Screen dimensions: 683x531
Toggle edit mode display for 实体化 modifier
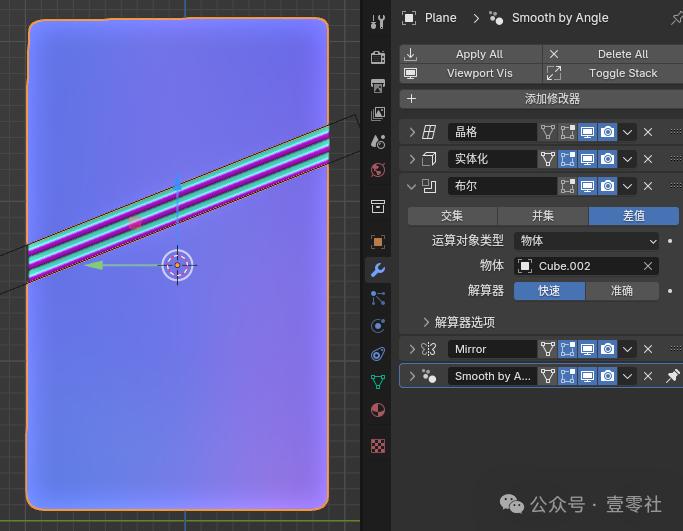click(x=567, y=159)
